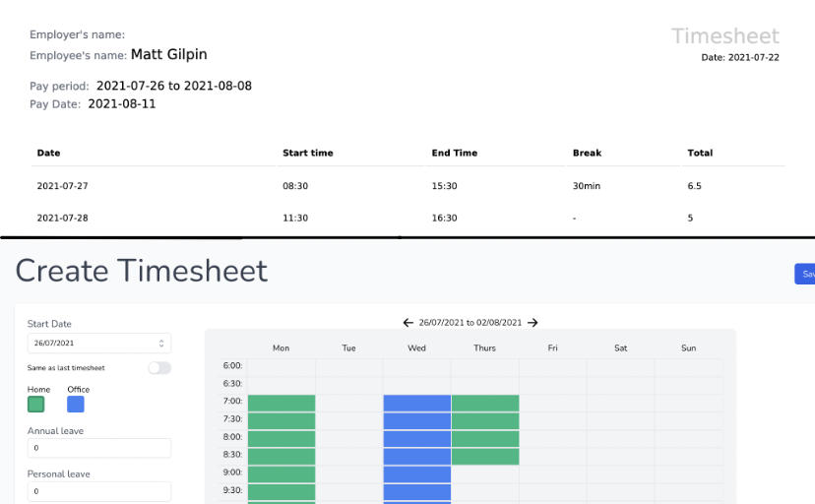The width and height of the screenshot is (815, 504).
Task: Advance to next week using right arrow
Action: click(x=533, y=323)
